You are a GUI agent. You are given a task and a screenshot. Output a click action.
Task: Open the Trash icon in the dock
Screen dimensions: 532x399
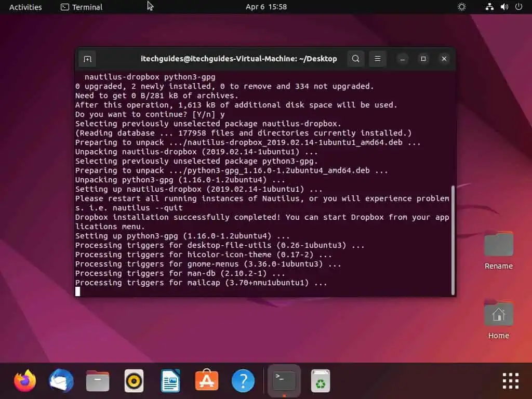click(x=320, y=380)
